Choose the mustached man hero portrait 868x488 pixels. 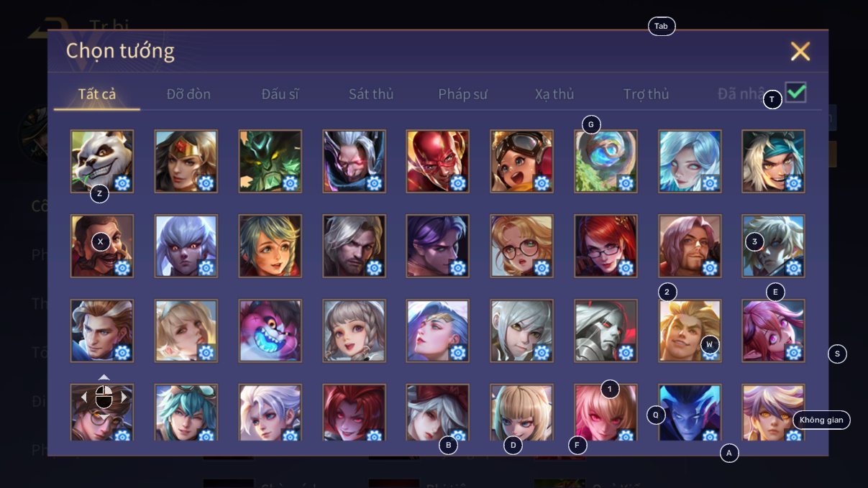pyautogui.click(x=102, y=246)
